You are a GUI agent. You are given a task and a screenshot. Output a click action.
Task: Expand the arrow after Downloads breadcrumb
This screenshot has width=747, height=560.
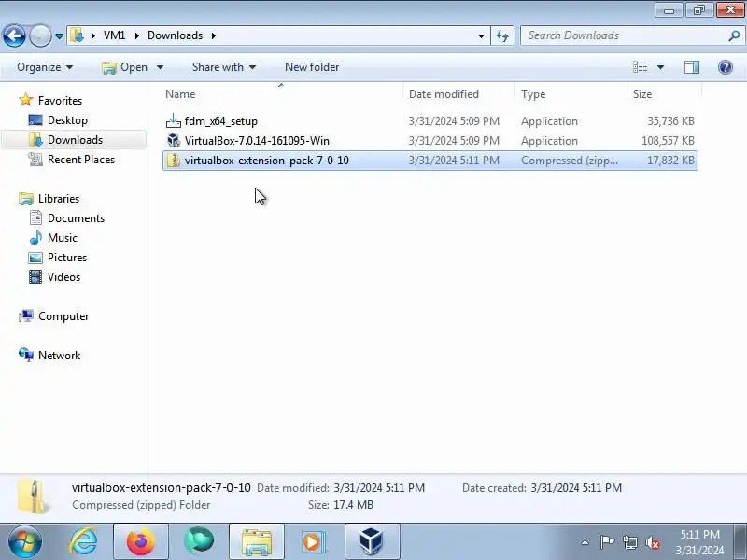click(214, 35)
